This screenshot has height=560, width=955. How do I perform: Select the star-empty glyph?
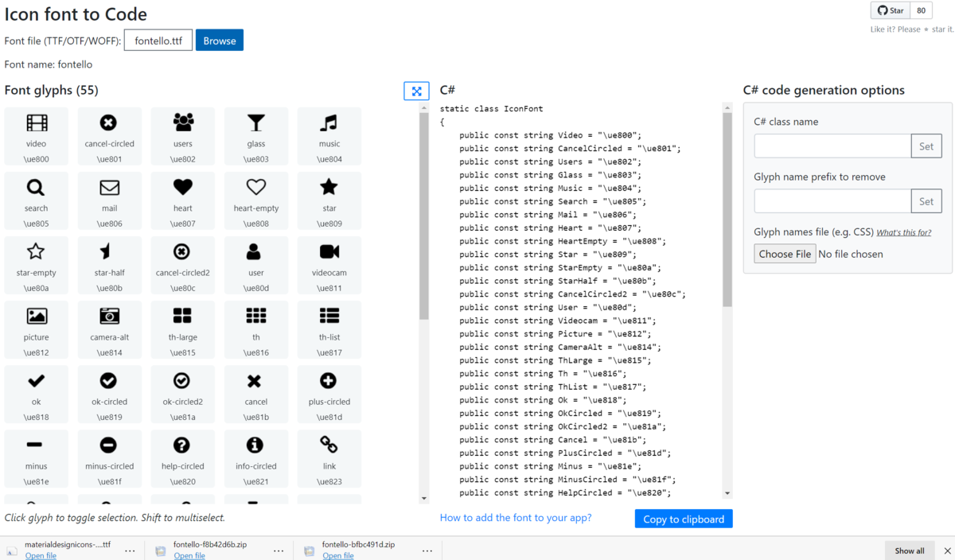[x=37, y=265]
